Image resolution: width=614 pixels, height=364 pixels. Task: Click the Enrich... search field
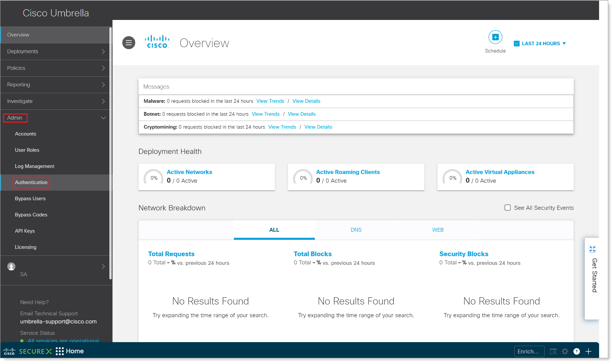tap(529, 351)
